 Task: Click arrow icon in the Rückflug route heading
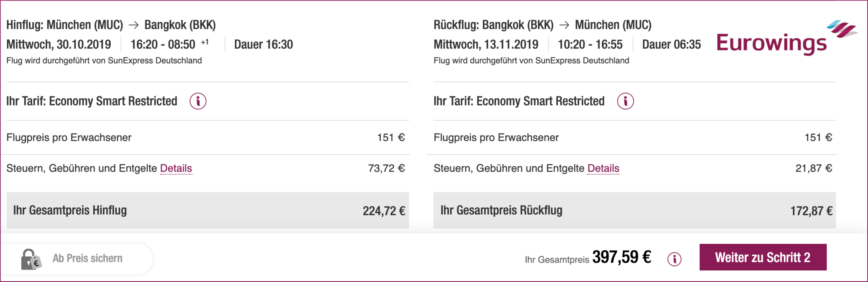[564, 25]
